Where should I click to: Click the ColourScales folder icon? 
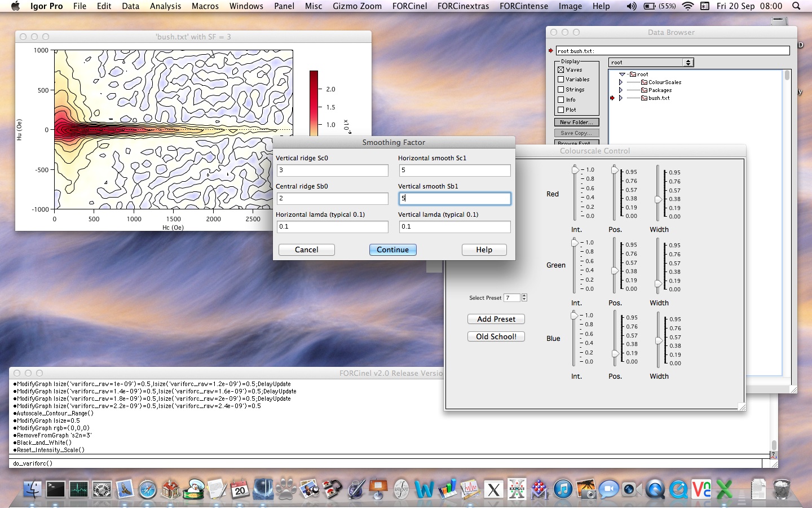click(645, 82)
